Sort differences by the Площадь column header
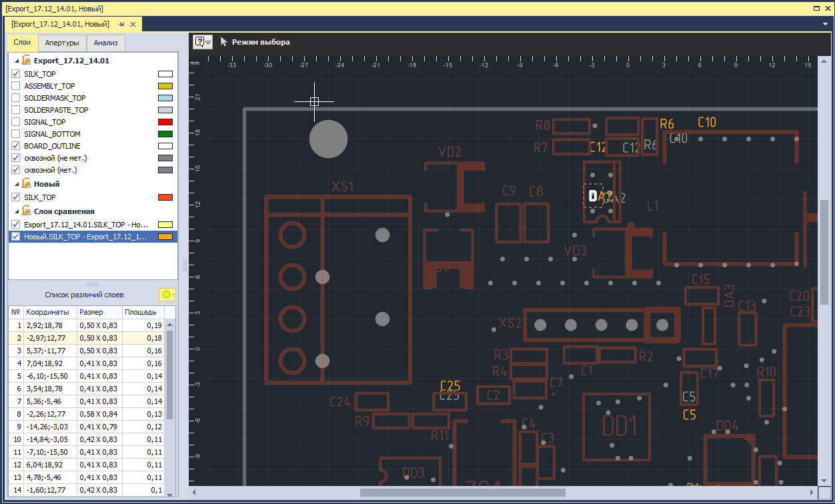 click(141, 312)
